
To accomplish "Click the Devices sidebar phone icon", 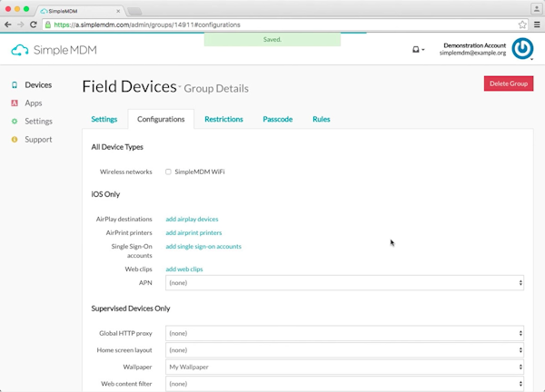I will pyautogui.click(x=15, y=85).
